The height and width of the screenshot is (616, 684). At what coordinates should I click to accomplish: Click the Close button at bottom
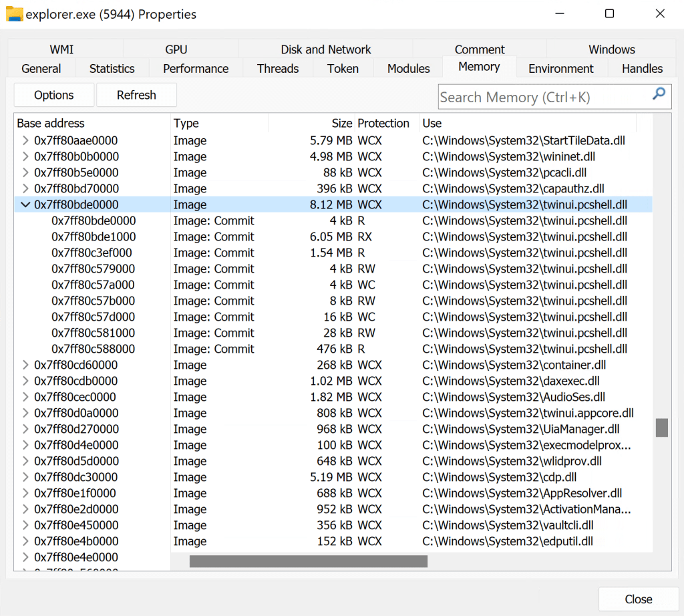click(x=638, y=599)
